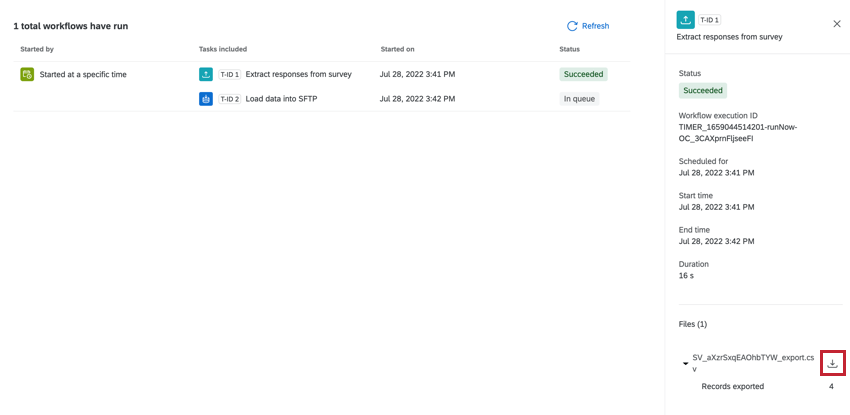Refresh the workflow run list
Screen dimensions: 850x415
(588, 26)
